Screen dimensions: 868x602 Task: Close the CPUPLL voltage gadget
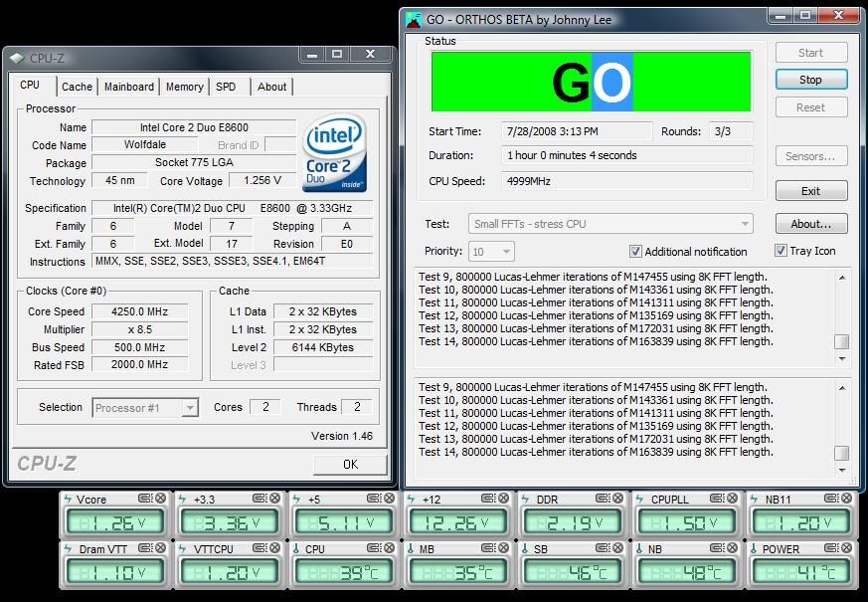pyautogui.click(x=733, y=499)
